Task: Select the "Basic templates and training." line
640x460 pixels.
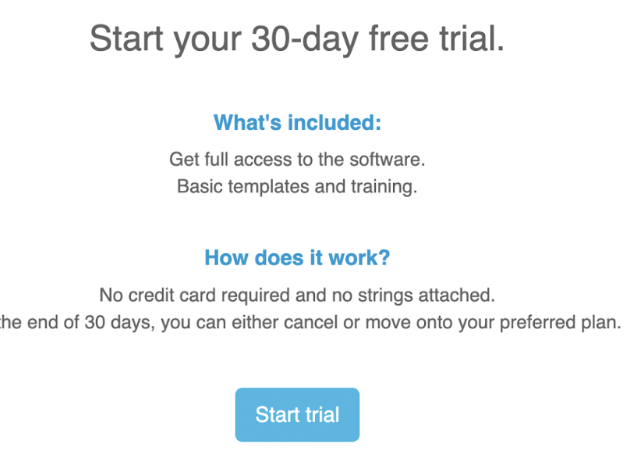Action: (x=297, y=187)
